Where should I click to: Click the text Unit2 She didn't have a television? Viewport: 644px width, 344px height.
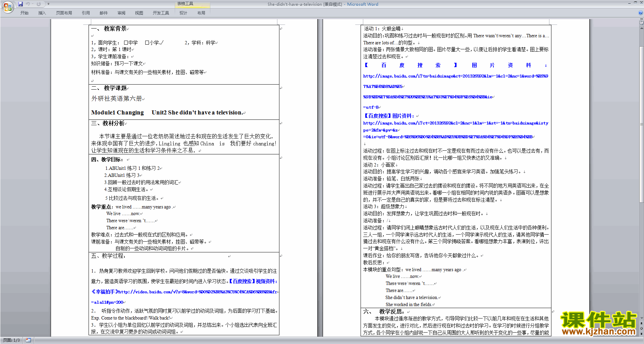click(197, 112)
